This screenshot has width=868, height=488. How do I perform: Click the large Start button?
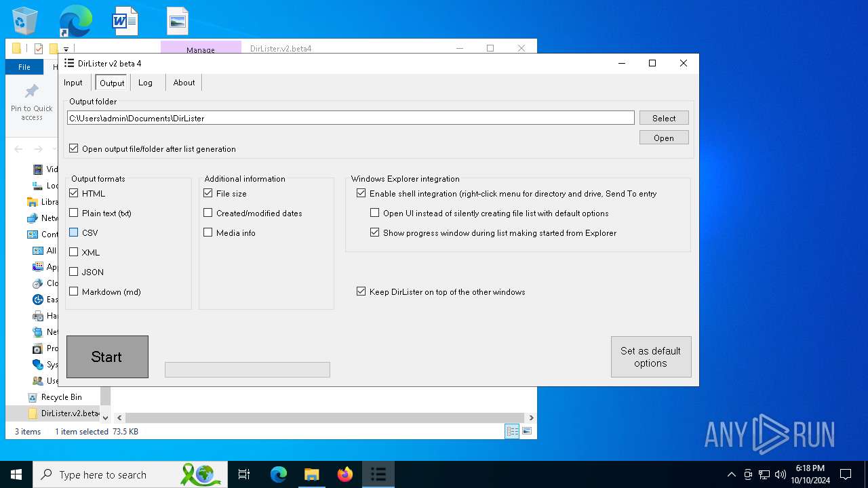tap(107, 357)
